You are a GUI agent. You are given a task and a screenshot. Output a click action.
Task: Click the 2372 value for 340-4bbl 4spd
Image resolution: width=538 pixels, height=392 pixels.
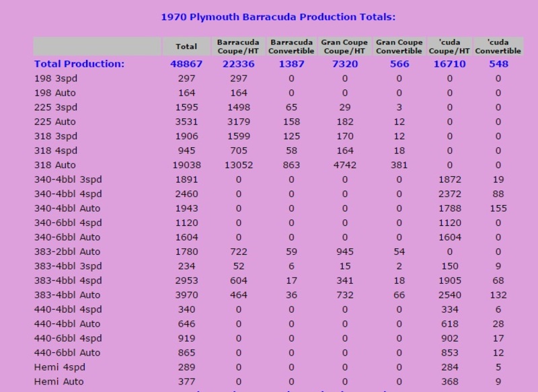click(450, 194)
